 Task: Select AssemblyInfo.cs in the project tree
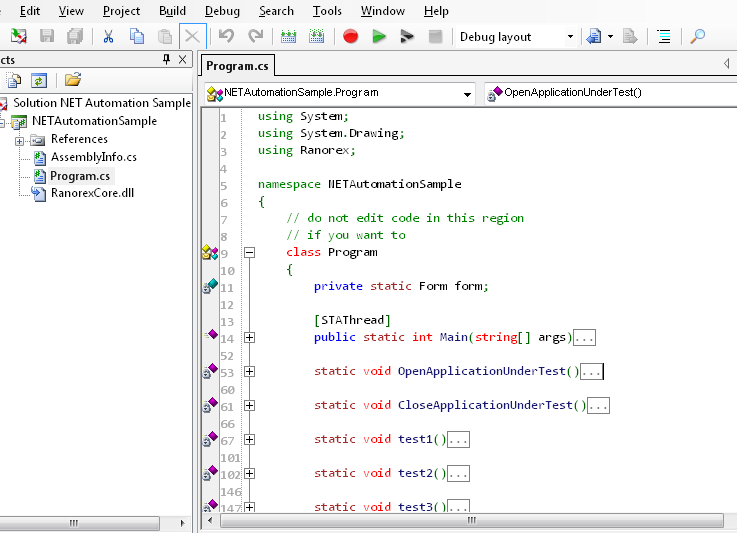coord(93,157)
